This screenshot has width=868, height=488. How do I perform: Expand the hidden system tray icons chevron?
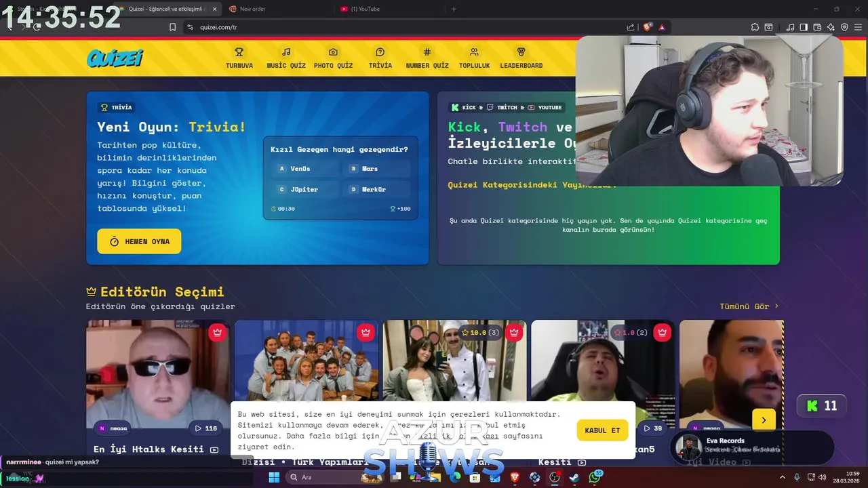pos(783,477)
